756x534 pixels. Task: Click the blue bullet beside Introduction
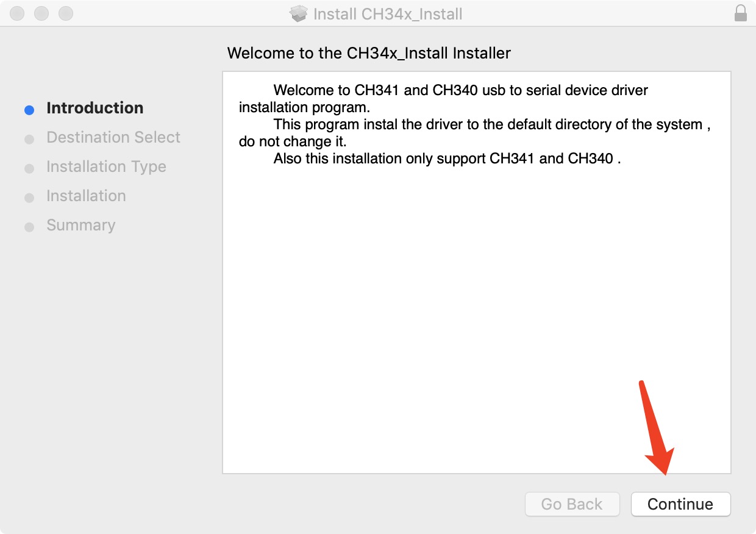(x=29, y=110)
